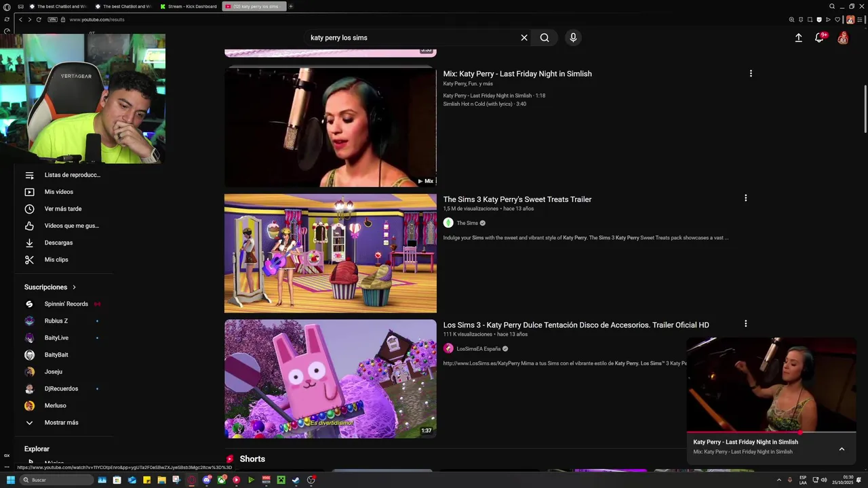The image size is (868, 488).
Task: Click the Katy Perry Mix thumbnail
Action: click(x=330, y=127)
